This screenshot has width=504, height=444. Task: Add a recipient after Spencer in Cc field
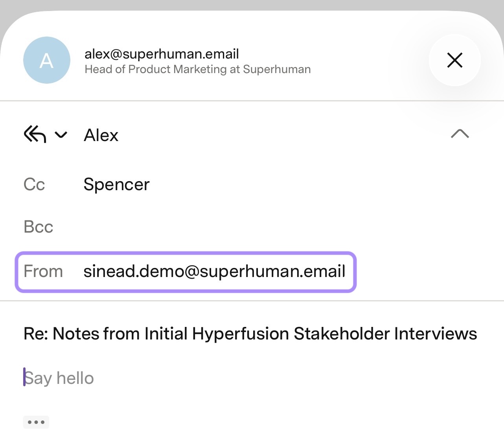315,184
